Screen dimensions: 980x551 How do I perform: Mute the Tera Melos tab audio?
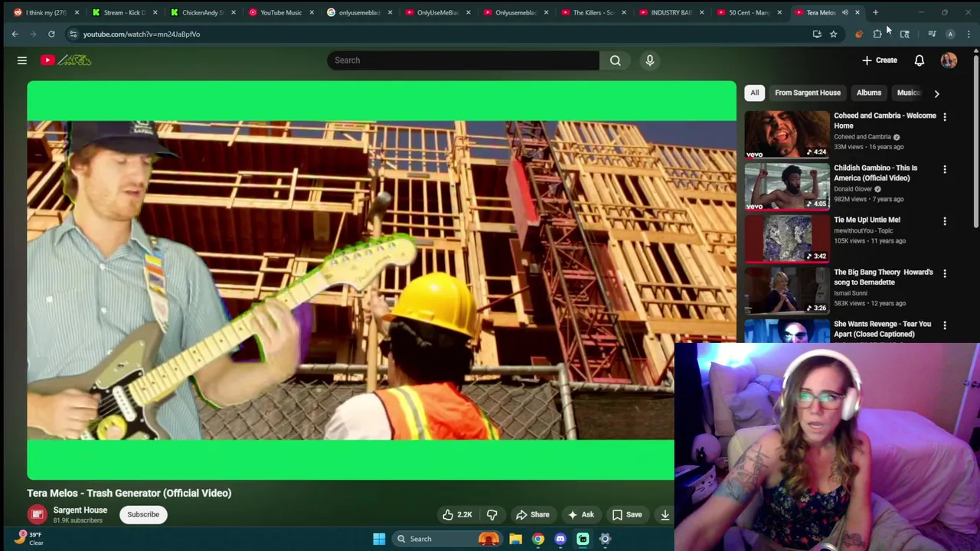click(x=845, y=12)
